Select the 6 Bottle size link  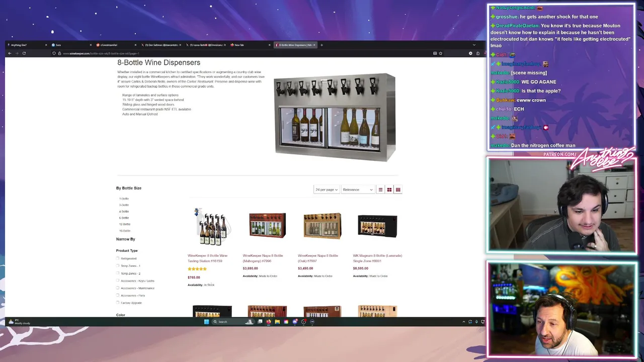124,218
